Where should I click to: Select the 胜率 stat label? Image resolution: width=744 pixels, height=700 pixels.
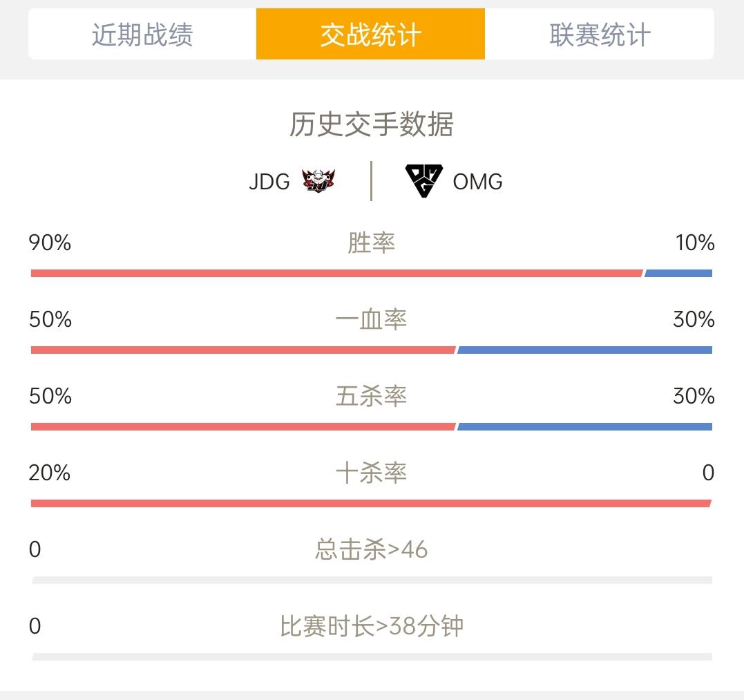[372, 243]
